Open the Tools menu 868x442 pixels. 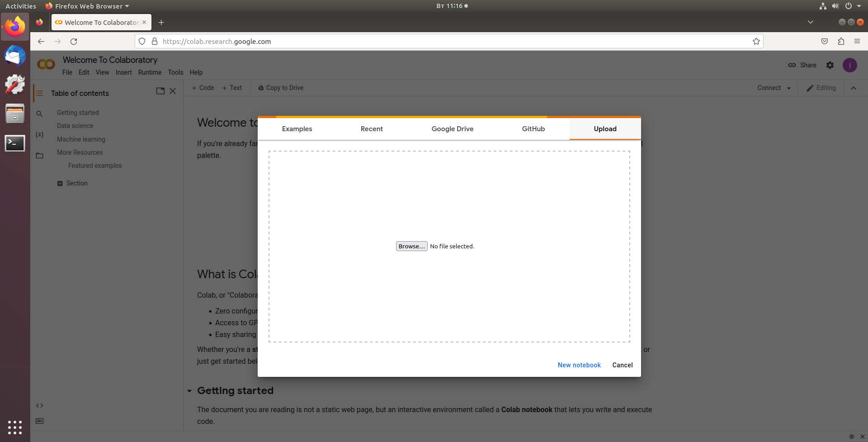point(176,72)
